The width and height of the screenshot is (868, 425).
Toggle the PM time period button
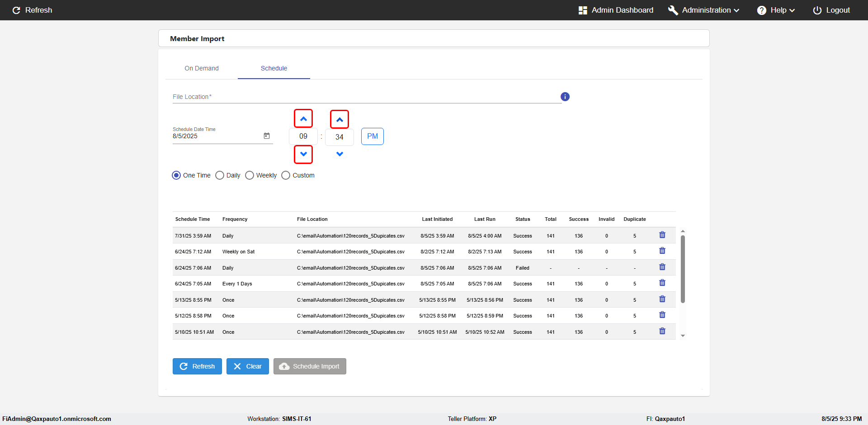click(x=372, y=136)
